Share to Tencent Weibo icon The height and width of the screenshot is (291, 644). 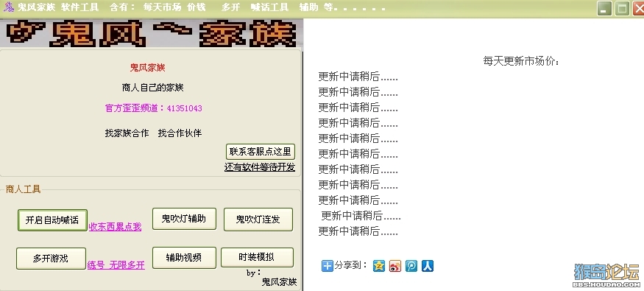[x=411, y=266]
